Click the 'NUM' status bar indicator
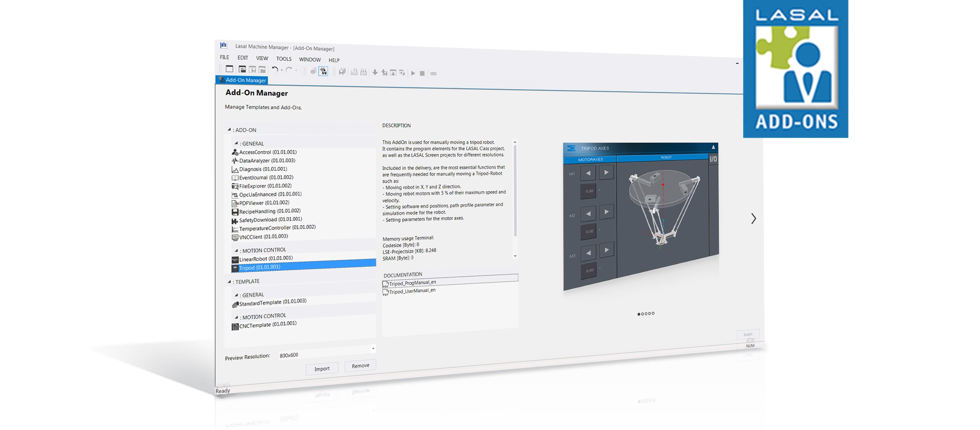The width and height of the screenshot is (980, 430). tap(750, 346)
